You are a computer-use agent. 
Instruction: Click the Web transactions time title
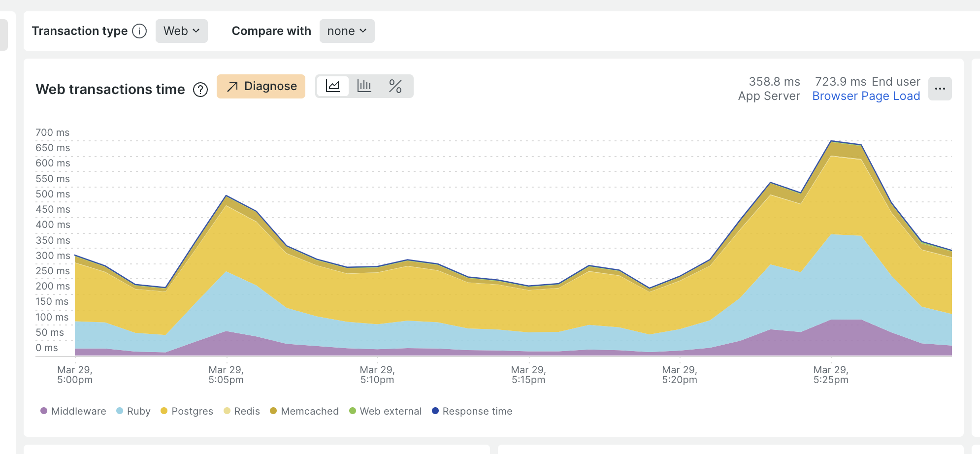point(110,89)
